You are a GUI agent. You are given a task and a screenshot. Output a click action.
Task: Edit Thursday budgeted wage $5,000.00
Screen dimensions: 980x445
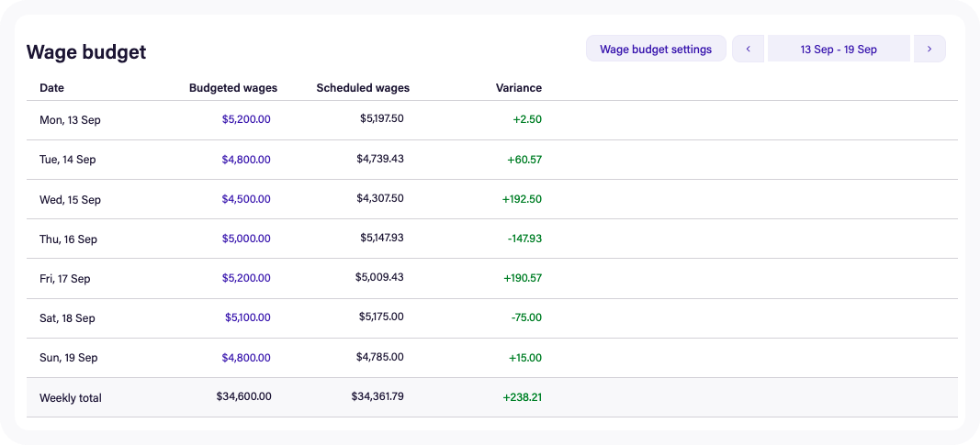(246, 239)
